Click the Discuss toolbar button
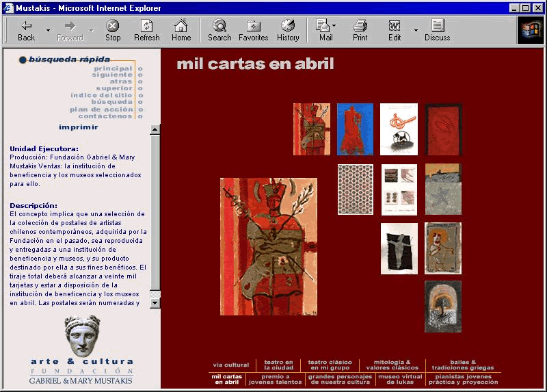Screen dimensions: 547x392 click(x=437, y=31)
